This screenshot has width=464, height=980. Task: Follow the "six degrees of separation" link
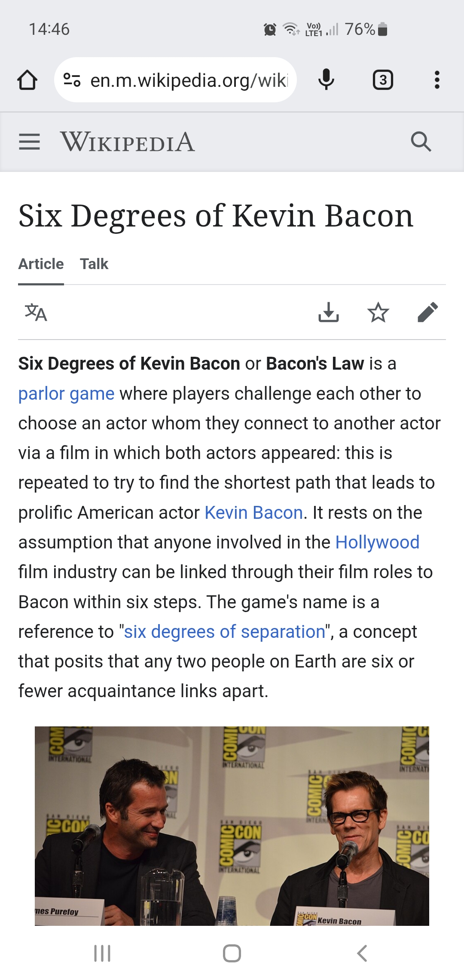(224, 632)
